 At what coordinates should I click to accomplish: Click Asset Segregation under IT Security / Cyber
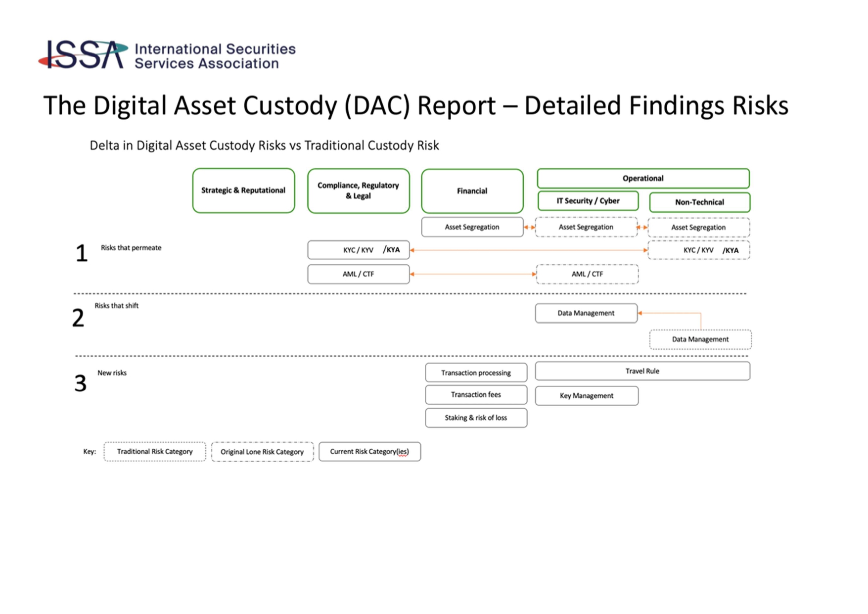[x=586, y=227]
